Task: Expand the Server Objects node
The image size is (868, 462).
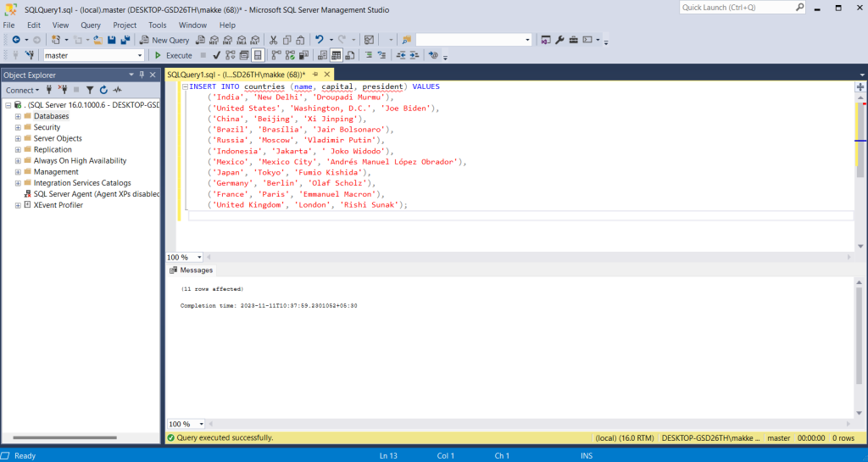Action: coord(18,138)
